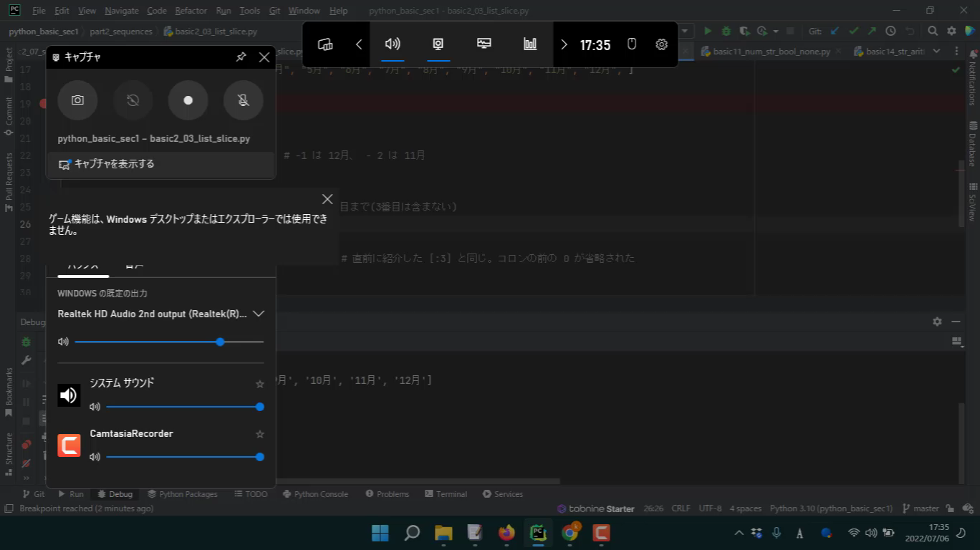
Task: Toggle microphone mute in the capture widget
Action: 243,100
